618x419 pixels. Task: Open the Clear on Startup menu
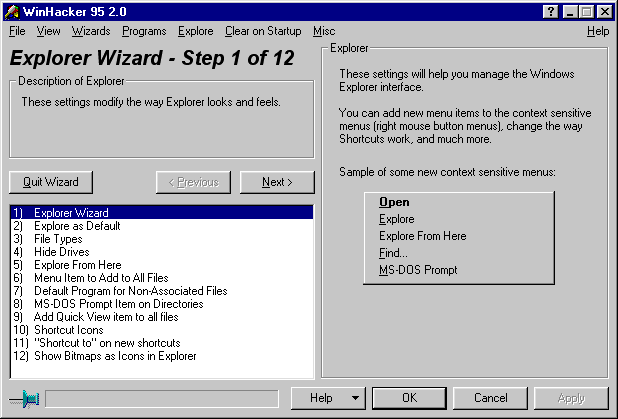click(x=263, y=31)
